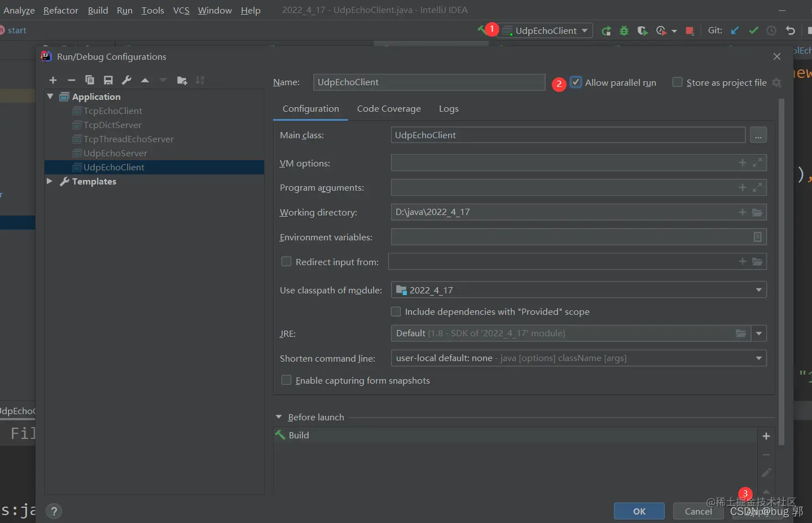Move the configuration down in the list
Image resolution: width=812 pixels, height=523 pixels.
point(163,80)
